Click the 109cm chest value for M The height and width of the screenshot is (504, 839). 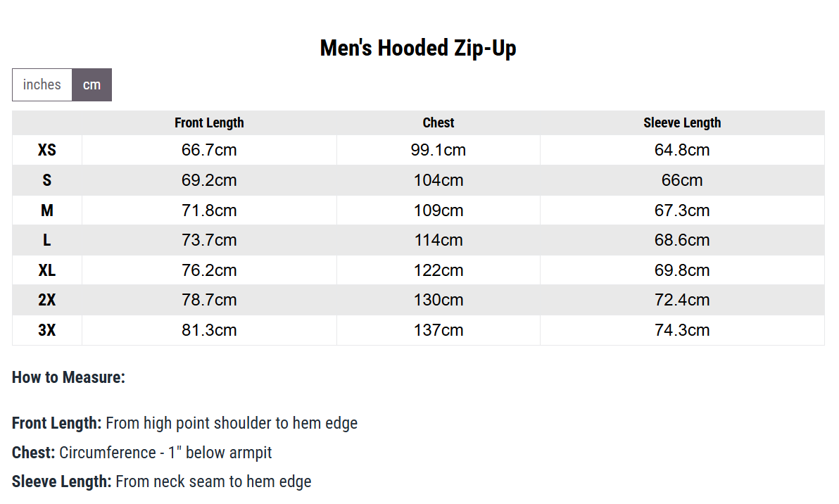[439, 210]
